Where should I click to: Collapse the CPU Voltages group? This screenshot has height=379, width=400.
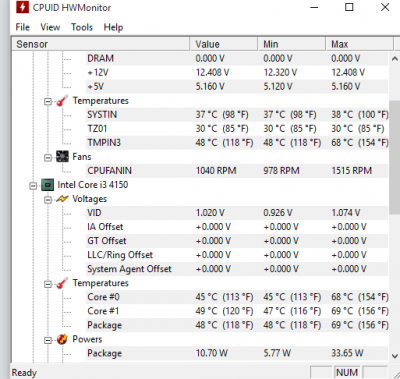click(x=48, y=199)
